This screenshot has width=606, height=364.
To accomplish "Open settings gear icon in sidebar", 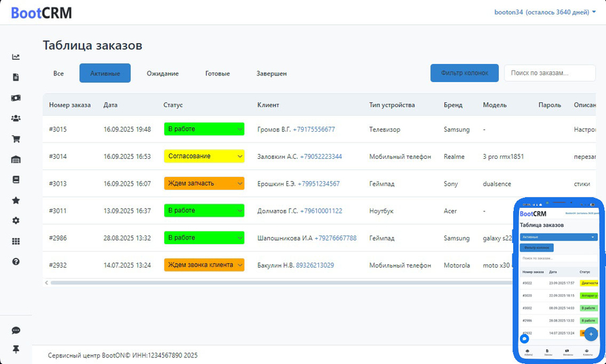I will click(x=16, y=221).
